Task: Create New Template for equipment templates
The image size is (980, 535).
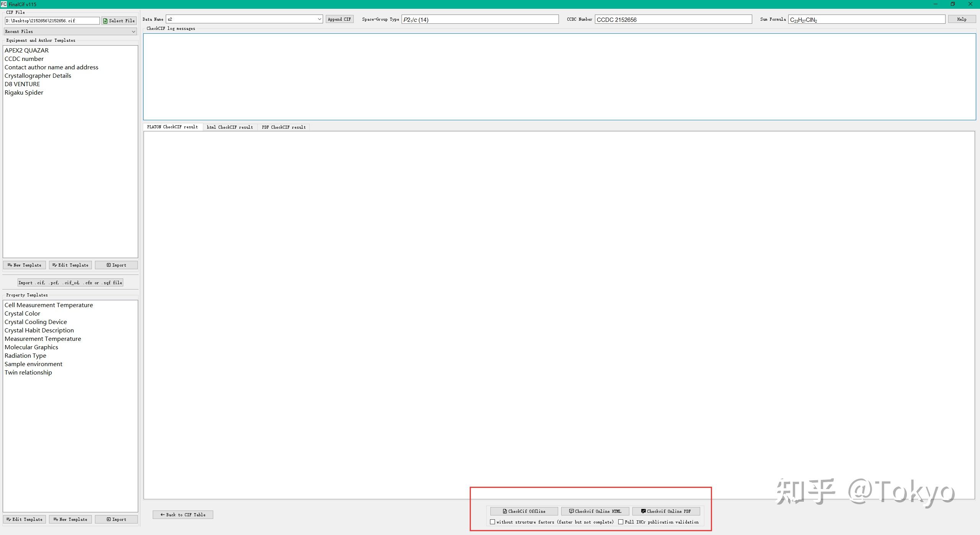Action: [24, 265]
